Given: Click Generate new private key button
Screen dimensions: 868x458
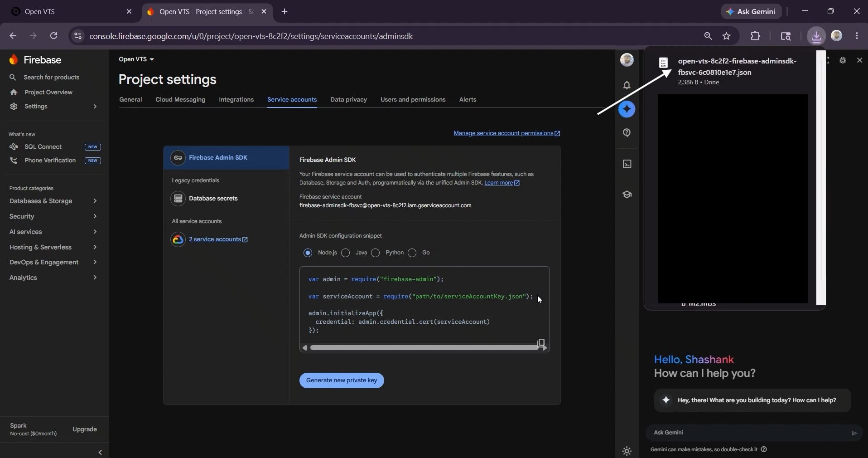Looking at the screenshot, I should 342,381.
